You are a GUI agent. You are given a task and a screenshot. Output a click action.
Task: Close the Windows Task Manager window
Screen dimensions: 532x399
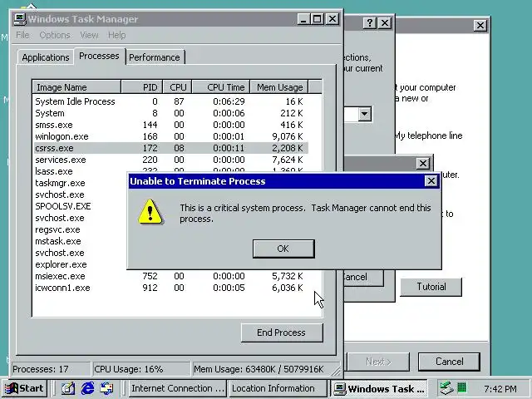pos(332,19)
